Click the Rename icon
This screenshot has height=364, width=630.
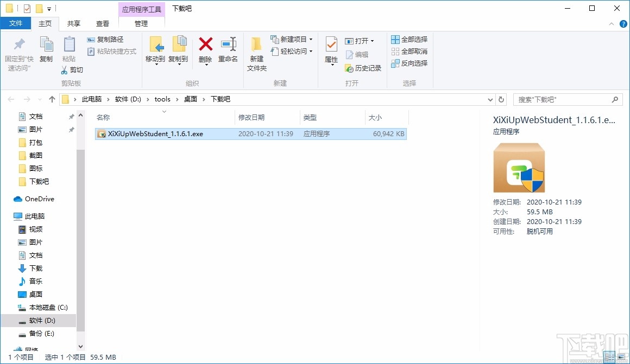click(228, 44)
